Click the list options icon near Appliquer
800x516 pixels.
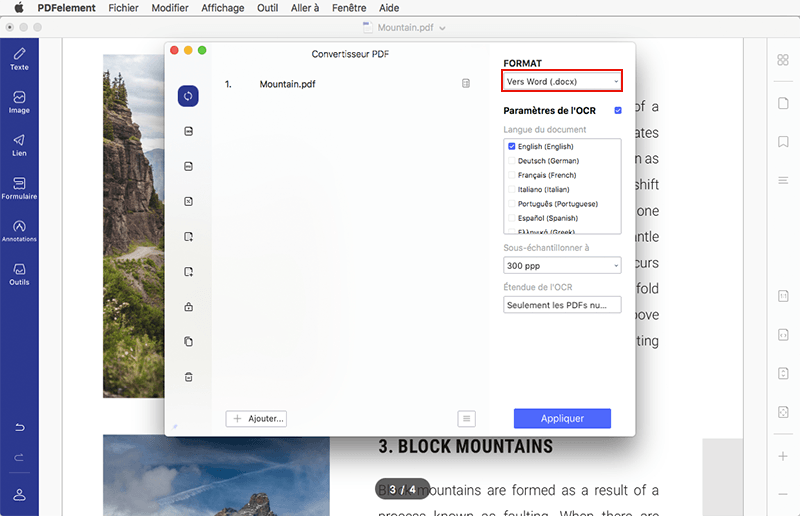pyautogui.click(x=466, y=419)
